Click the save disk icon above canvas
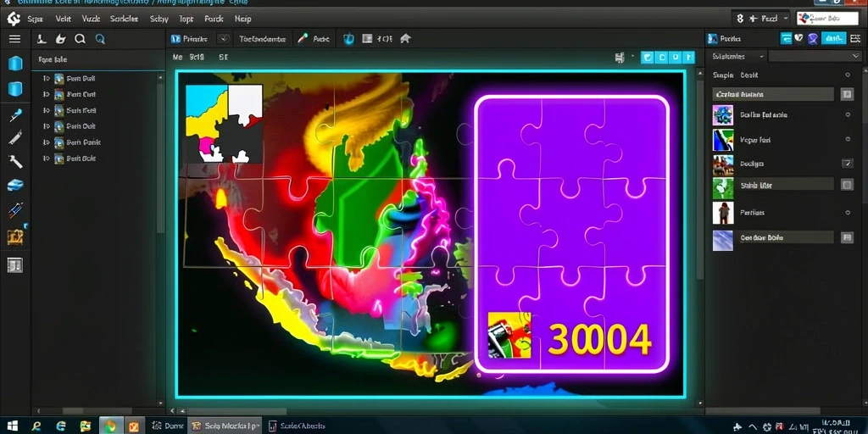The width and height of the screenshot is (868, 434). coord(620,57)
